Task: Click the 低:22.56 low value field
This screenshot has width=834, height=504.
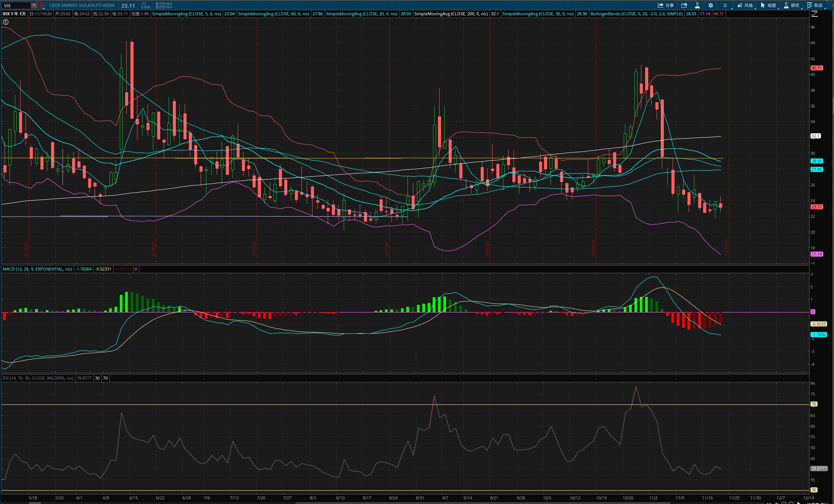Action: [101, 14]
